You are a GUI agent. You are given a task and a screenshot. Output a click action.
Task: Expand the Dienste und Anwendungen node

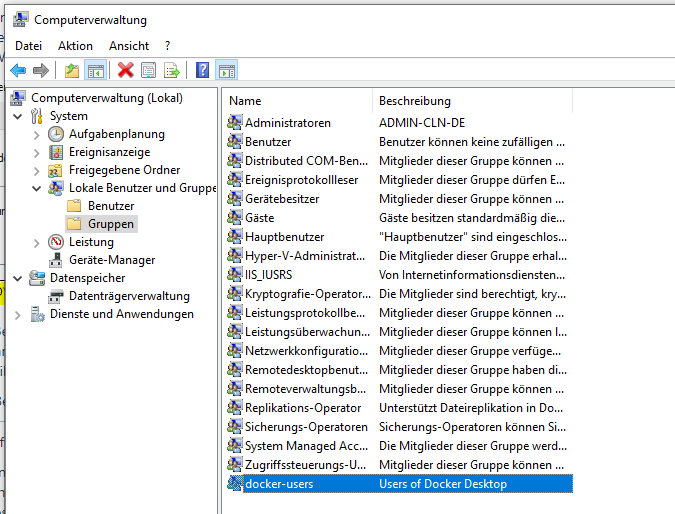pyautogui.click(x=18, y=314)
